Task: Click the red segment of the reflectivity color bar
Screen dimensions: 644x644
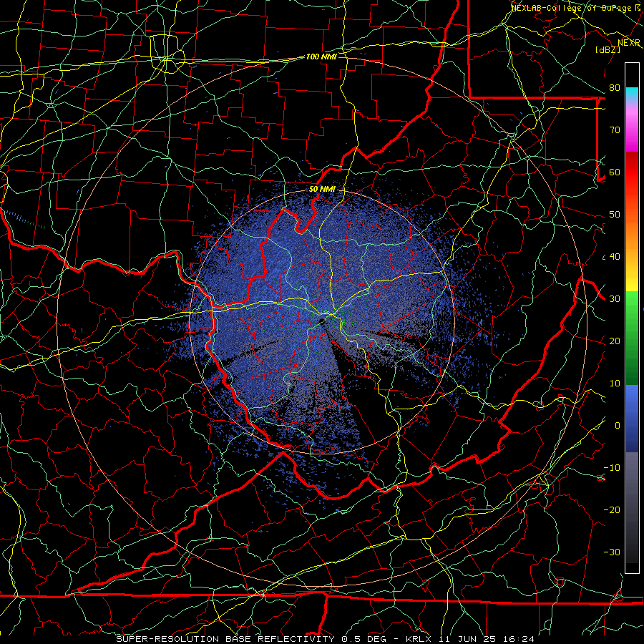Action: (x=632, y=172)
